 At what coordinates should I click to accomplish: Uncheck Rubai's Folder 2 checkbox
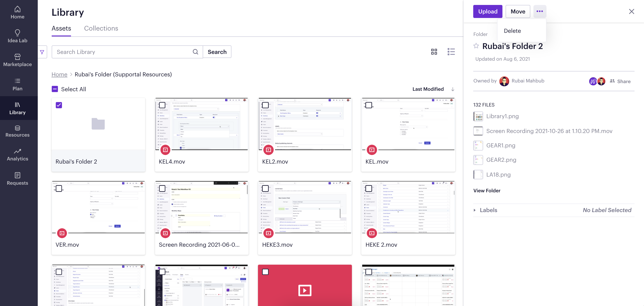59,105
